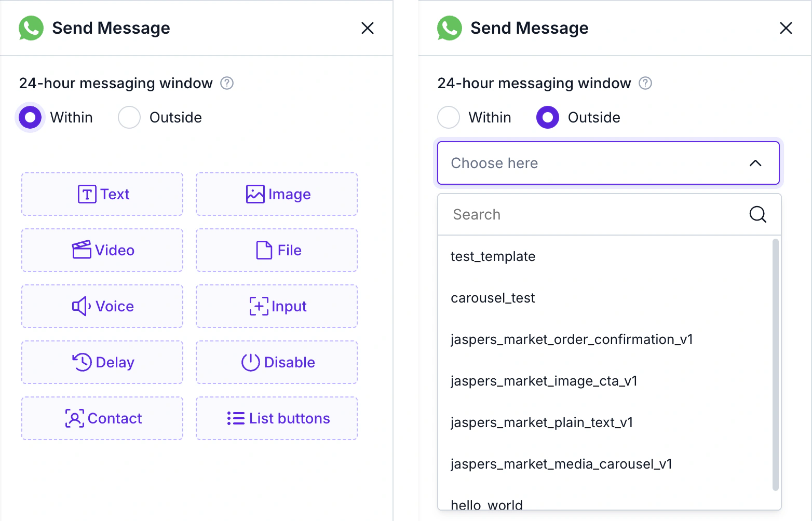Viewport: 812px width, 521px height.
Task: Close the Send Message panel showing message-type buttons
Action: tap(368, 28)
